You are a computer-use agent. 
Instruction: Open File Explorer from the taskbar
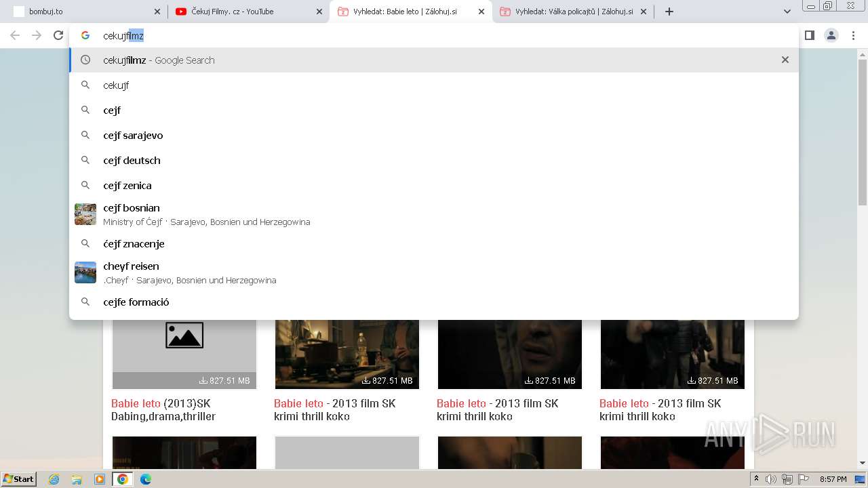[77, 479]
